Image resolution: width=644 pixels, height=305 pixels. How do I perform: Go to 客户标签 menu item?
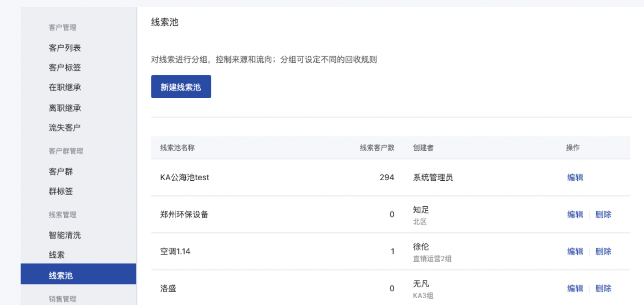tap(65, 67)
